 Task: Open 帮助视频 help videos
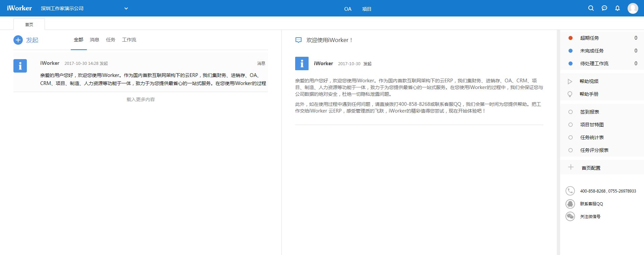coord(589,81)
